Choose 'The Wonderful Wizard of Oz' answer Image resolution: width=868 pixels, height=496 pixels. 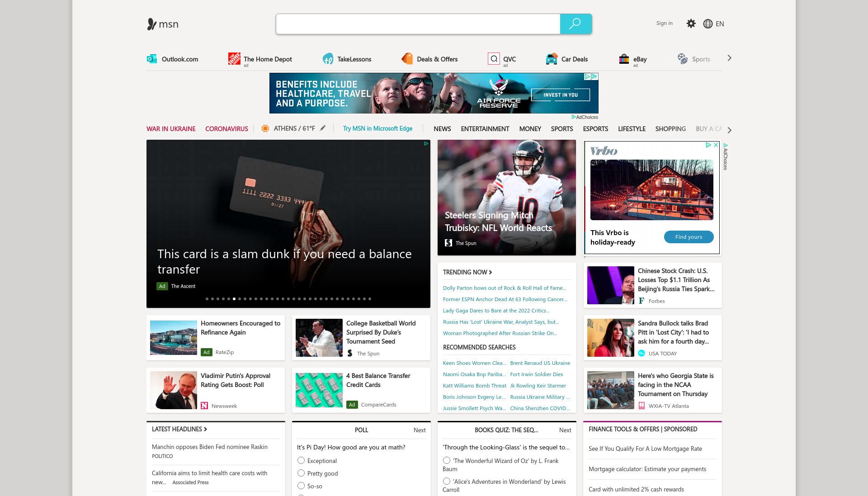point(447,460)
